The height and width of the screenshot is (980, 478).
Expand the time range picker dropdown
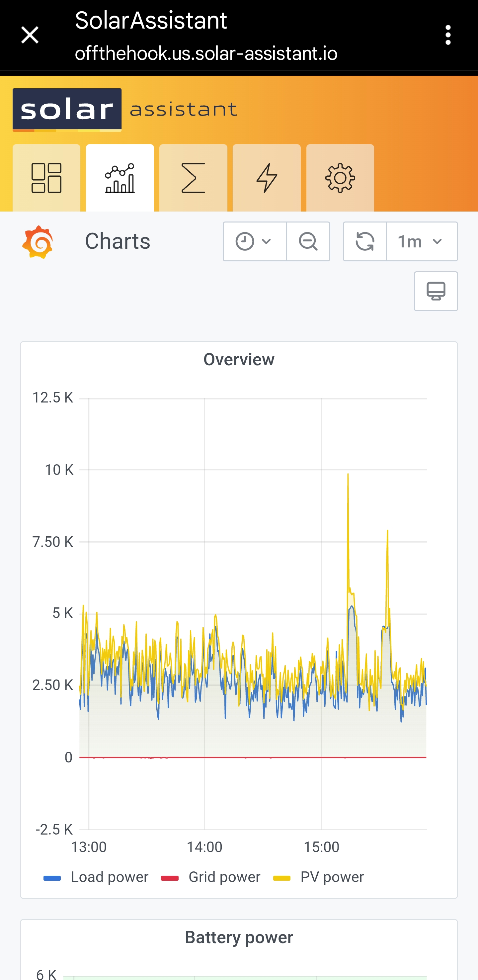[x=254, y=241]
